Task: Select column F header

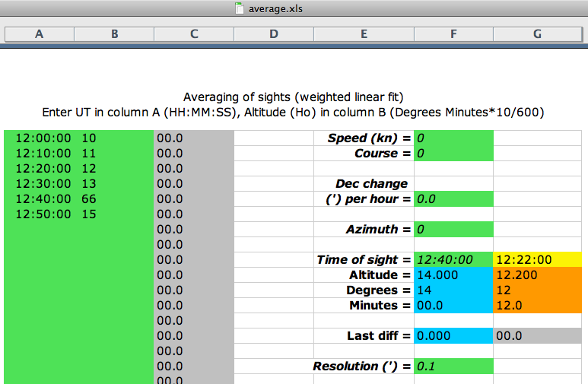Action: click(x=453, y=34)
